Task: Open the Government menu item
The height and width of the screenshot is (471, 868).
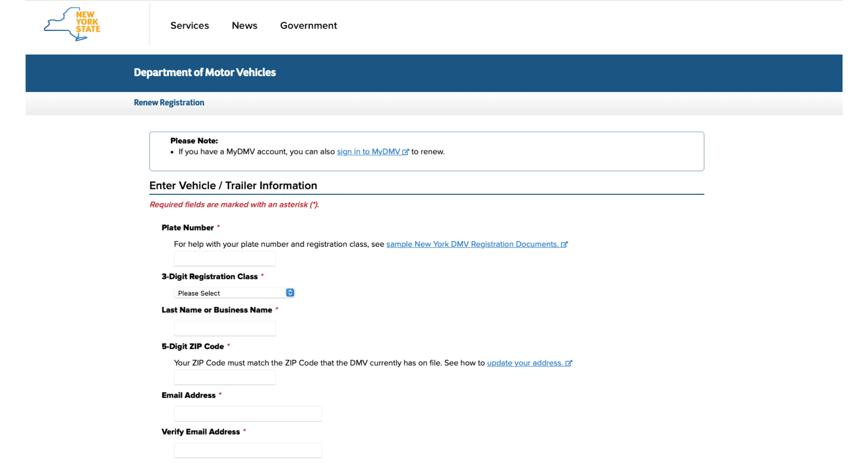Action: pyautogui.click(x=308, y=25)
